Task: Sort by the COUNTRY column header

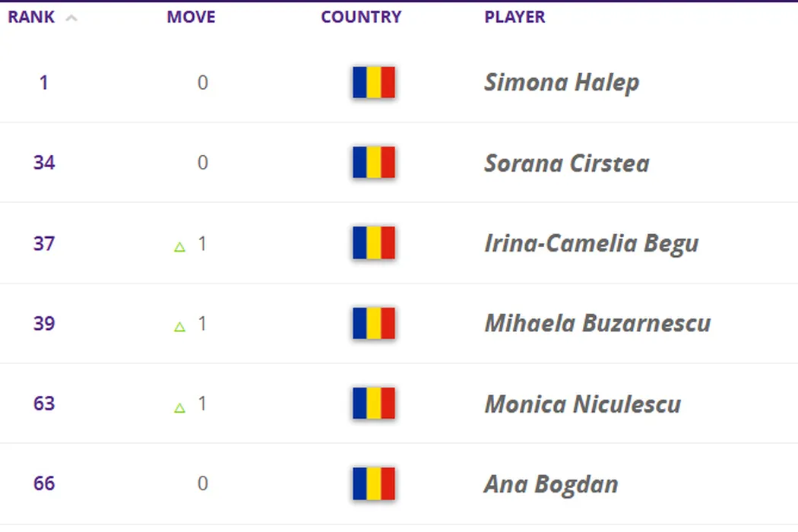Action: [361, 17]
